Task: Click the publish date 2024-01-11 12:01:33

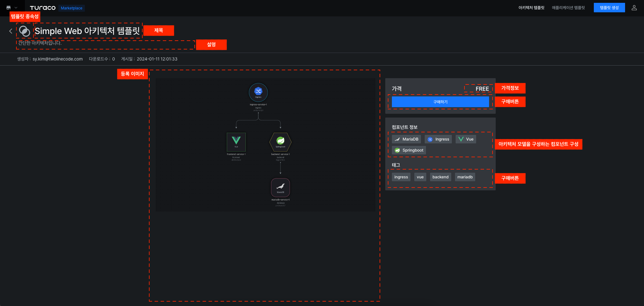Action: coord(157,59)
